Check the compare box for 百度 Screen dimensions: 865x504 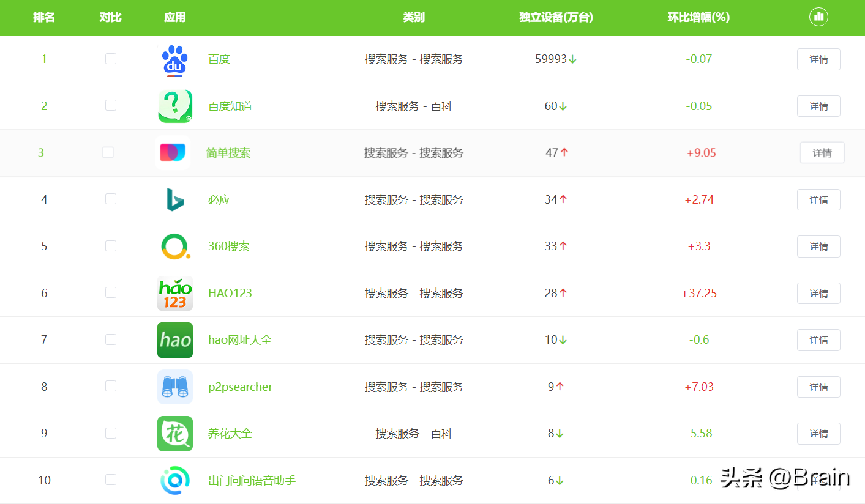point(110,59)
